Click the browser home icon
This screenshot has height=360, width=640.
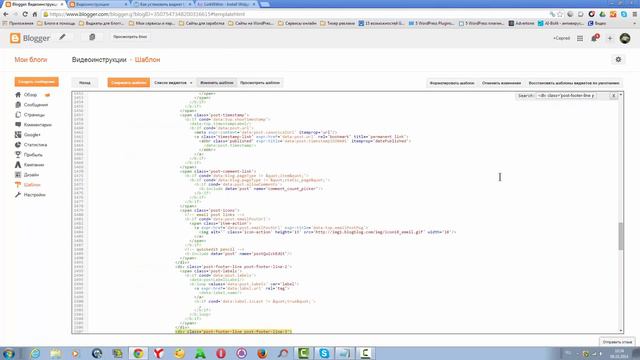tap(35, 14)
